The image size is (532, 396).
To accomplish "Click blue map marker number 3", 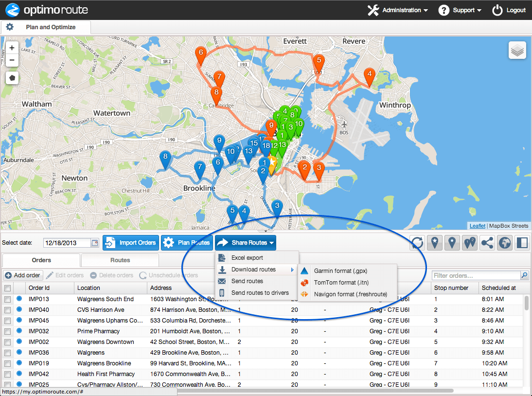I will point(277,209).
